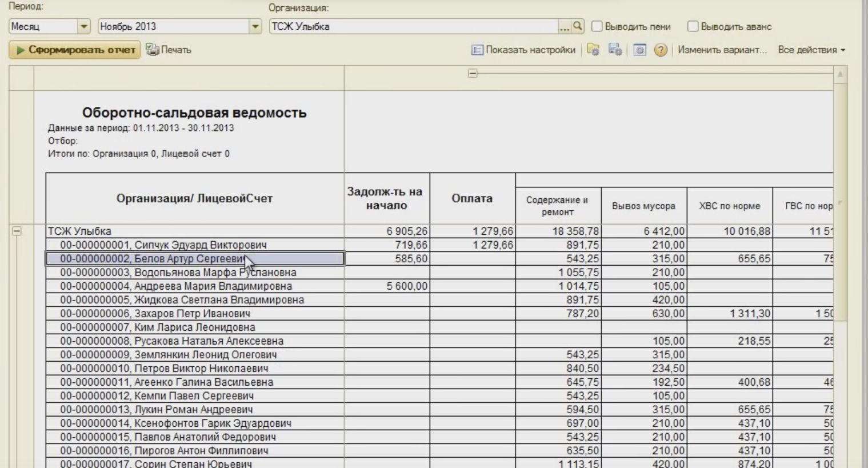This screenshot has height=468, width=868.
Task: Click the Содержание и ремонт column header
Action: pyautogui.click(x=558, y=206)
